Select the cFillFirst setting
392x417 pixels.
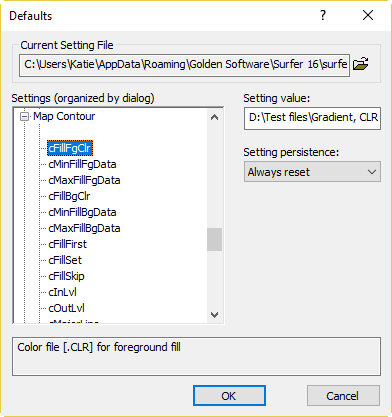tap(68, 244)
